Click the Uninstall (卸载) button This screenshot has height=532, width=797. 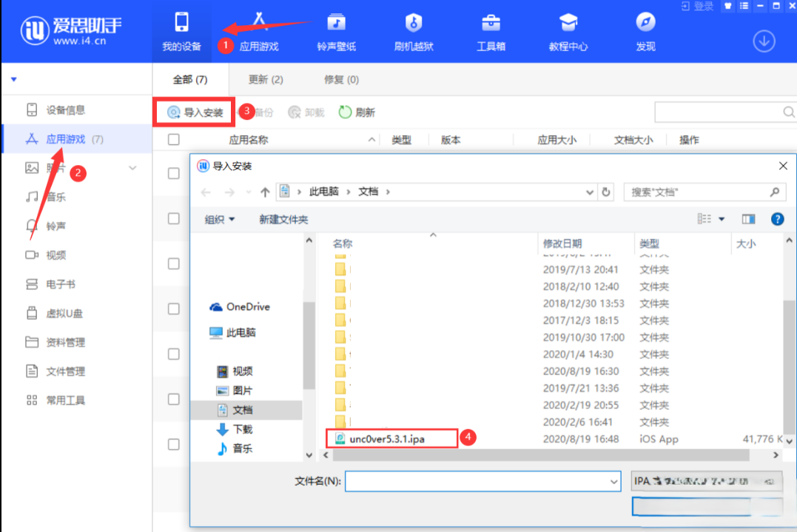[306, 112]
